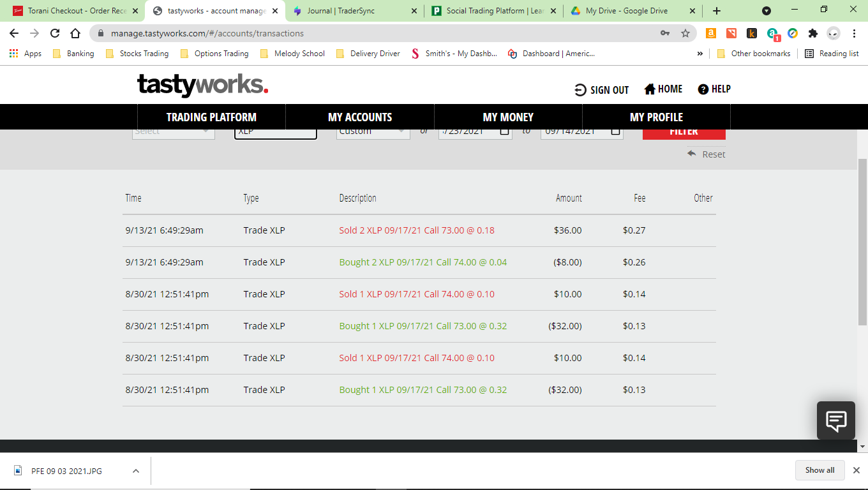Viewport: 868px width, 490px height.
Task: Click the Description column header
Action: click(x=357, y=198)
